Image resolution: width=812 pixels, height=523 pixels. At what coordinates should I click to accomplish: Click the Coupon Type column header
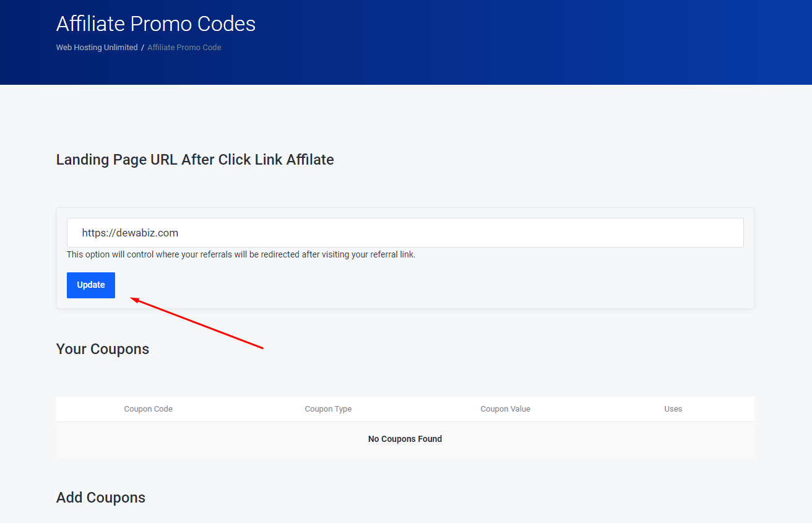[x=328, y=409]
